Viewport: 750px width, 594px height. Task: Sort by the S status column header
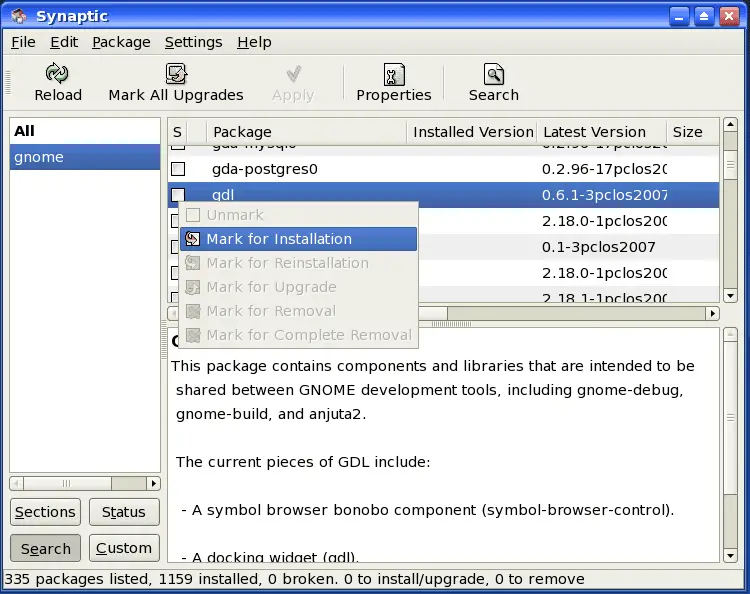click(177, 132)
